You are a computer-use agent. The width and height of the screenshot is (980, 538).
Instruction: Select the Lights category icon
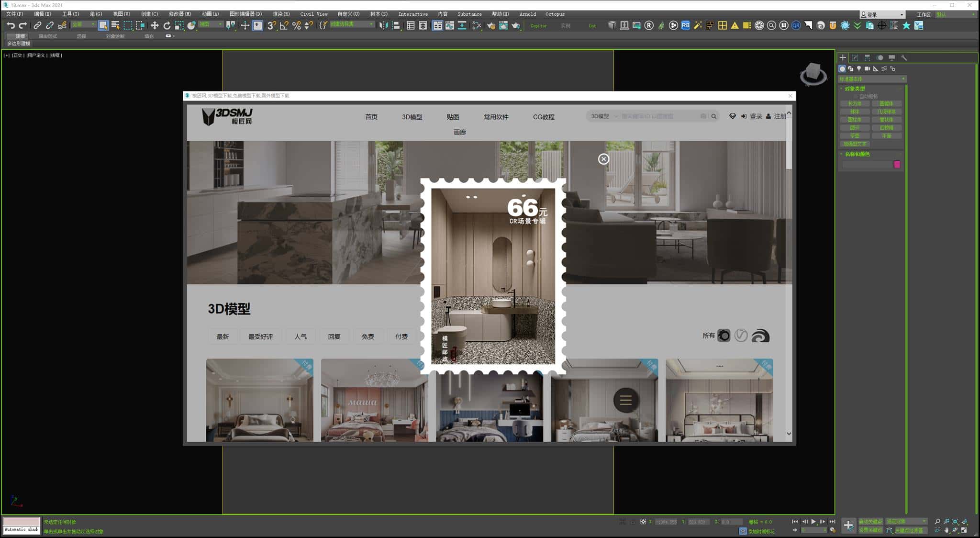(859, 68)
